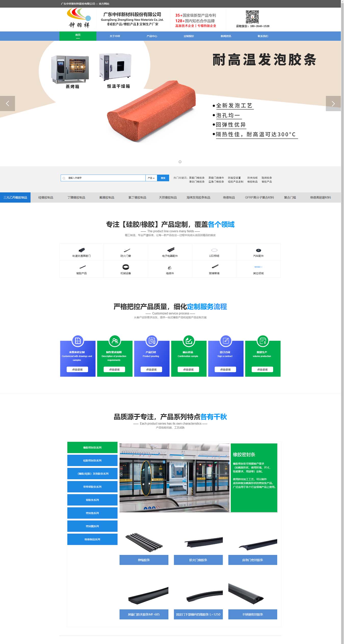
Task: Click the 签订合同 pencil circle icon
Action: coord(226,341)
